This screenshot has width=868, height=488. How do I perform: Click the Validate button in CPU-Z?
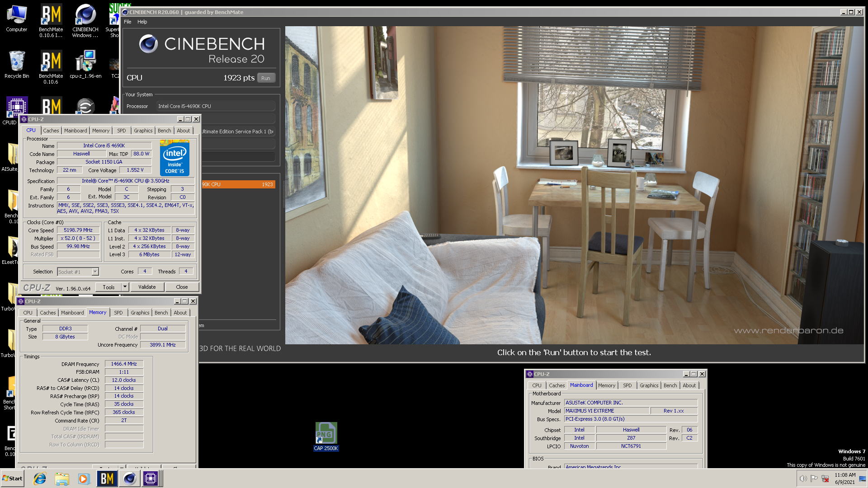click(147, 287)
